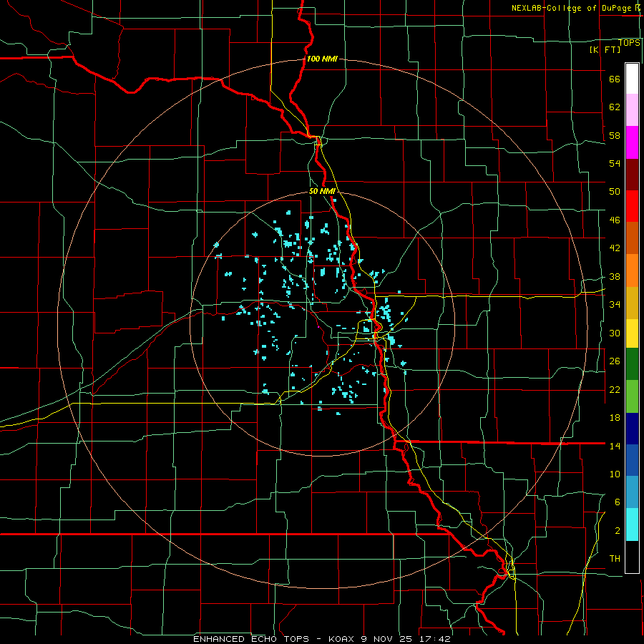Click the dark green legend swatch
Viewport: 644px width, 644px height.
tap(632, 364)
